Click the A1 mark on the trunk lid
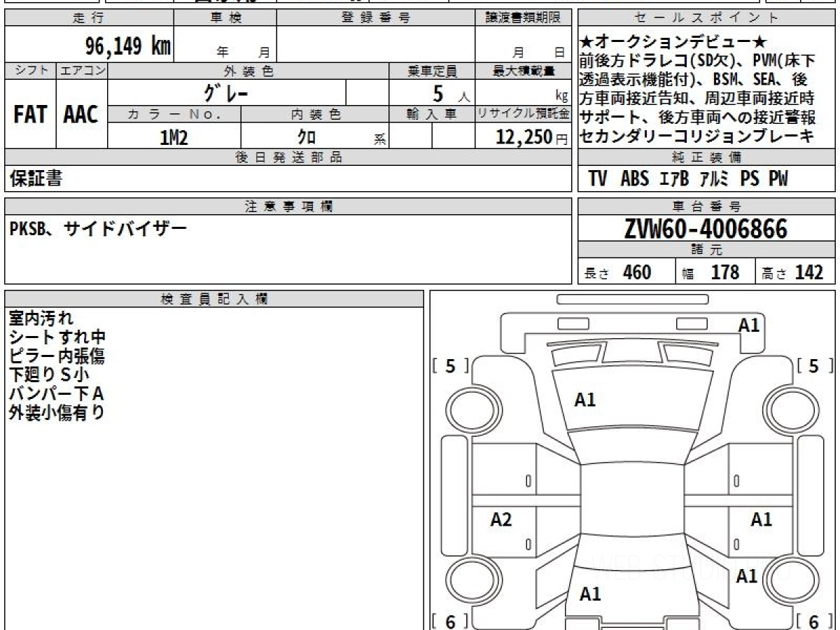The image size is (840, 630). click(590, 594)
